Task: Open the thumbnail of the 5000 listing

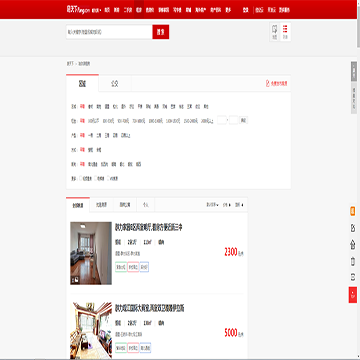Action: click(91, 331)
